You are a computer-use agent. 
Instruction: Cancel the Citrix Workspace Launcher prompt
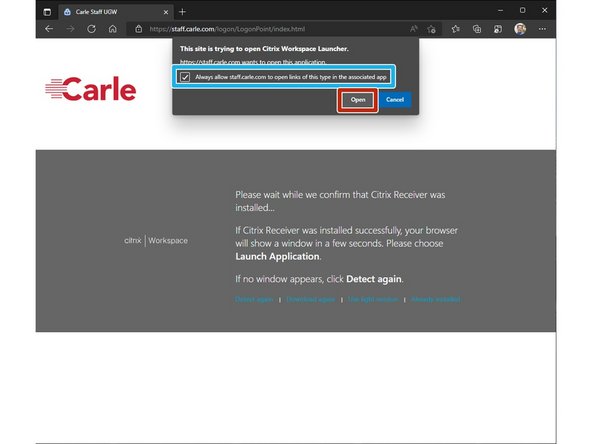(x=395, y=100)
